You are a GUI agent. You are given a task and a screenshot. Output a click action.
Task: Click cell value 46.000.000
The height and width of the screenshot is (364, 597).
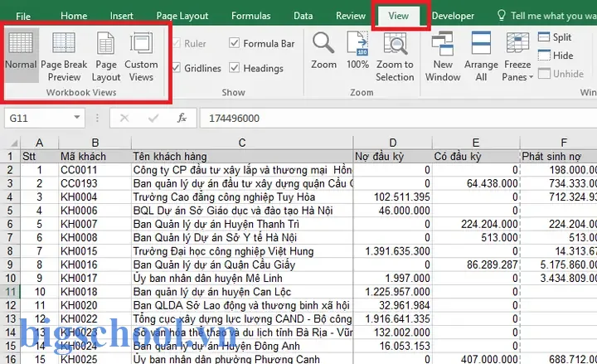coord(392,211)
